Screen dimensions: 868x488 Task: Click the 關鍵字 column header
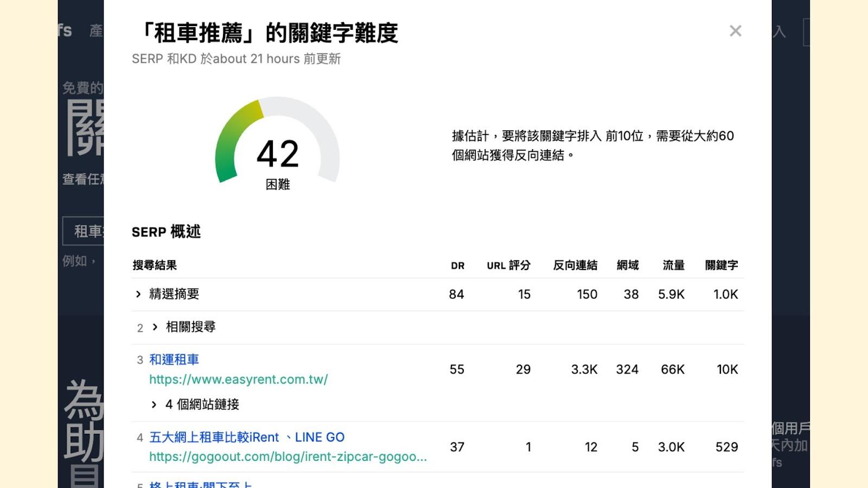(722, 265)
